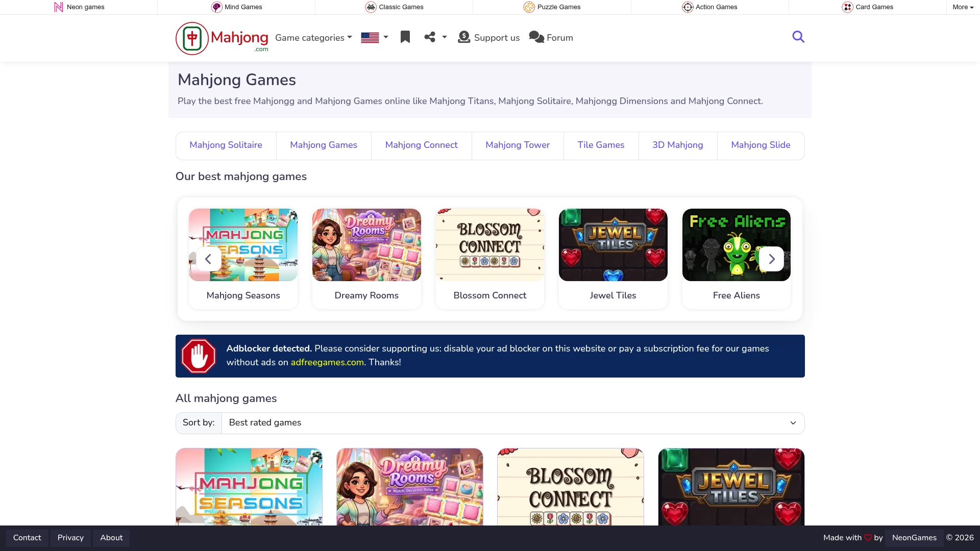The width and height of the screenshot is (980, 551).
Task: Open Free Aliens carousel thumbnail
Action: tap(737, 245)
